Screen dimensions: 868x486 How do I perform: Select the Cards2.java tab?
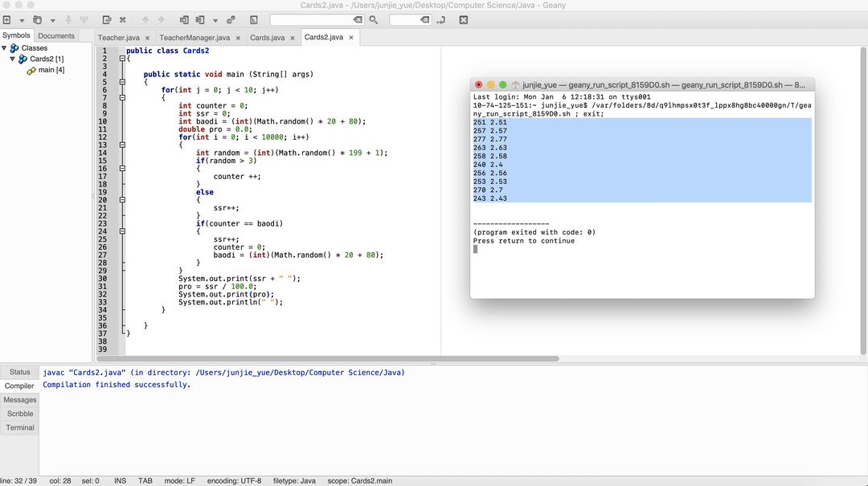[x=324, y=37]
